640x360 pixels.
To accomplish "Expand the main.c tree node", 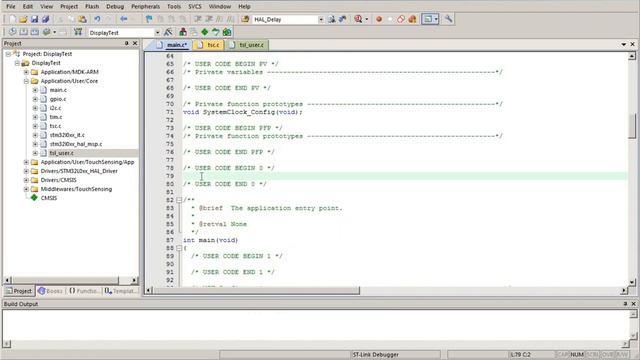I will (x=35, y=90).
